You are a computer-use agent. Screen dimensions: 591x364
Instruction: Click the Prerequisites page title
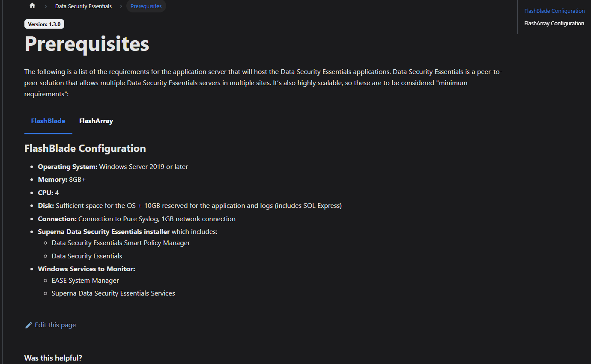(x=87, y=44)
